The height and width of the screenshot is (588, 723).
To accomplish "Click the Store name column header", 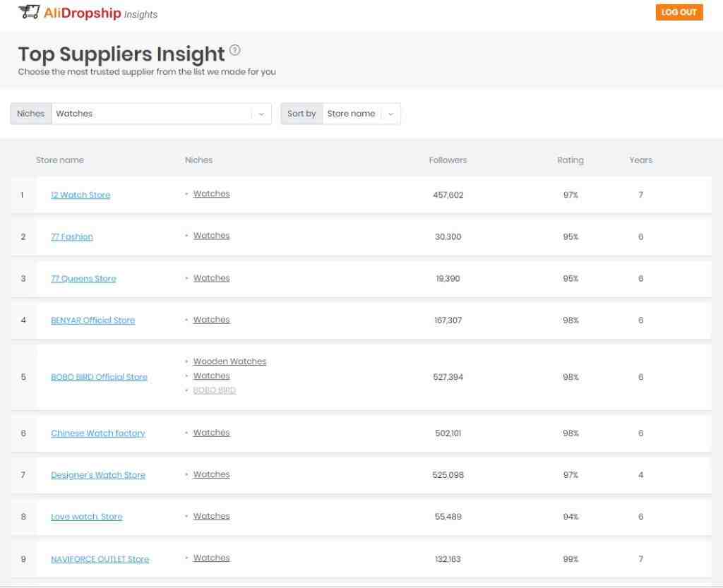I will pyautogui.click(x=60, y=160).
